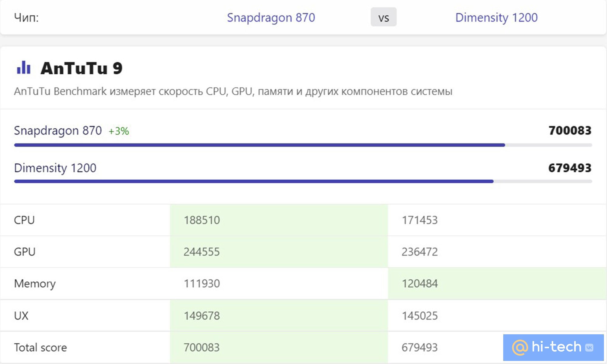Viewport: 607px width, 364px height.
Task: Click UX score 145025
Action: (420, 316)
